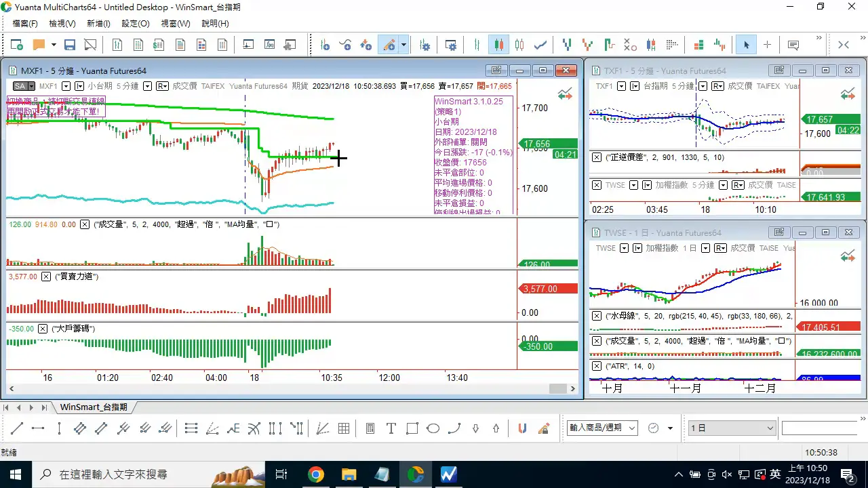Click the Windows Start button
The height and width of the screenshot is (488, 868).
point(15,474)
